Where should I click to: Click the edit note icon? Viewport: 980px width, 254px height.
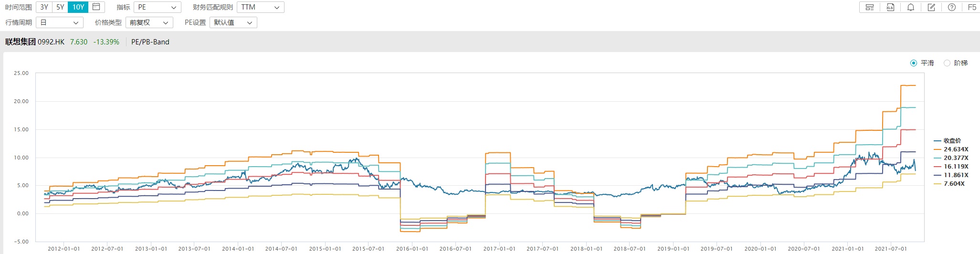[931, 7]
